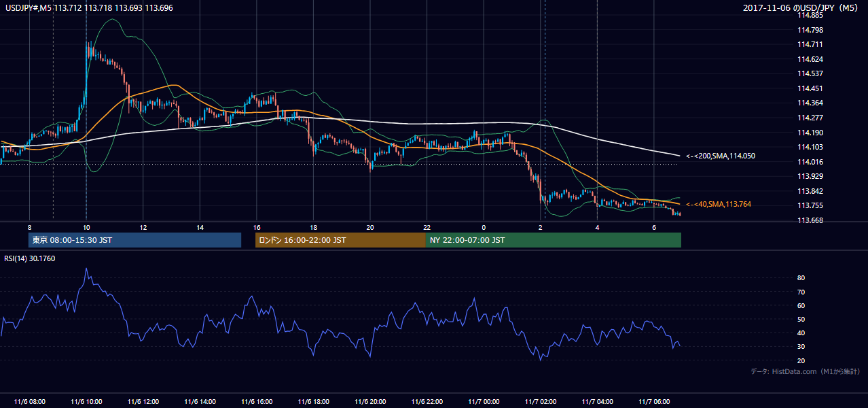Click the 11/7 06:00 time axis label
The image size is (868, 408).
[654, 401]
